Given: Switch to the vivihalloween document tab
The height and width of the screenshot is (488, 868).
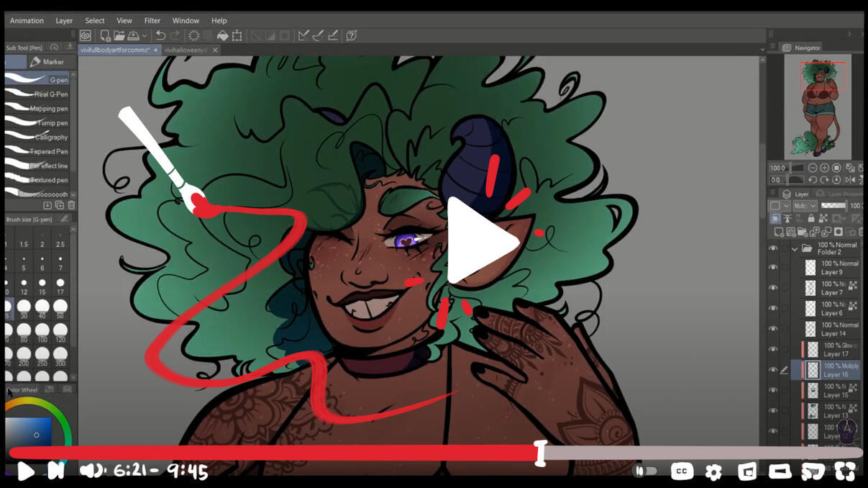Looking at the screenshot, I should click(x=186, y=50).
